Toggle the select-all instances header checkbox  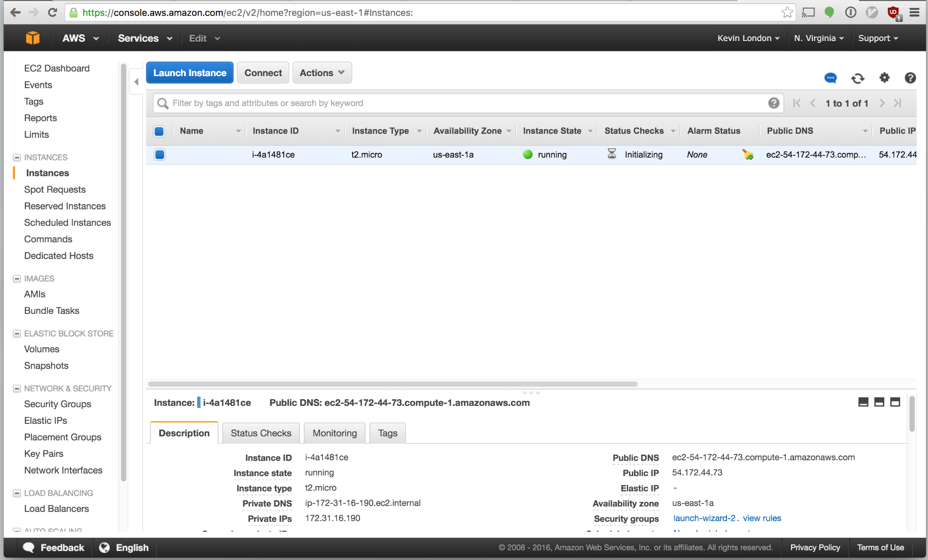(159, 131)
